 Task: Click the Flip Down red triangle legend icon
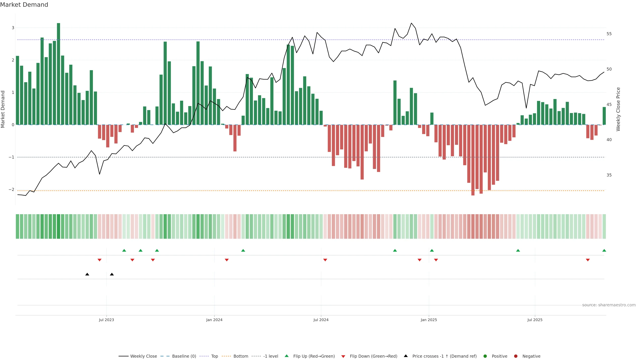tap(343, 356)
